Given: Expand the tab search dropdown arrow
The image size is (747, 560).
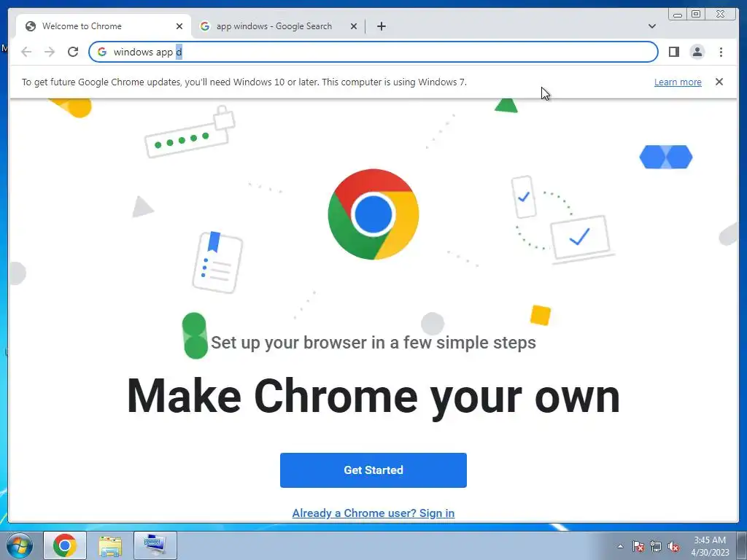Looking at the screenshot, I should click(x=651, y=26).
